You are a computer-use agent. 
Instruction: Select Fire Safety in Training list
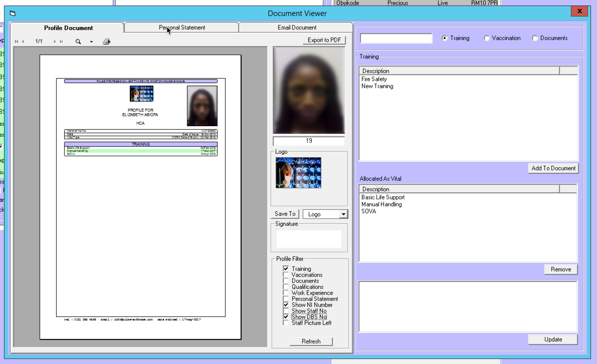click(x=374, y=79)
